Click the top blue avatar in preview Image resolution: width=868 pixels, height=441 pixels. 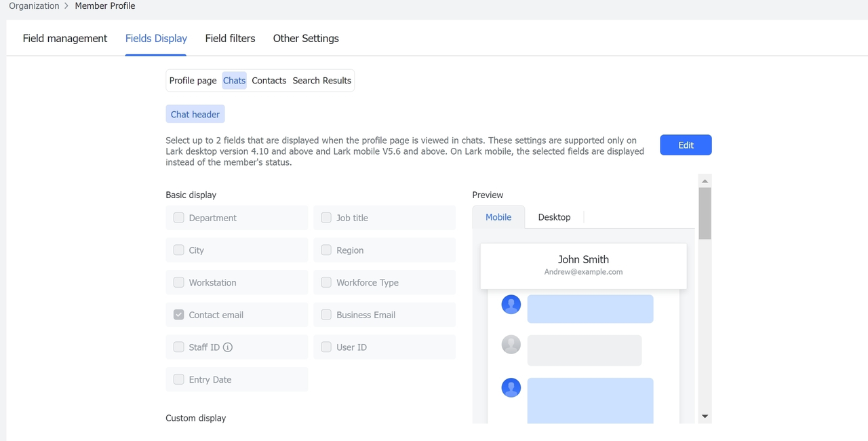click(511, 305)
